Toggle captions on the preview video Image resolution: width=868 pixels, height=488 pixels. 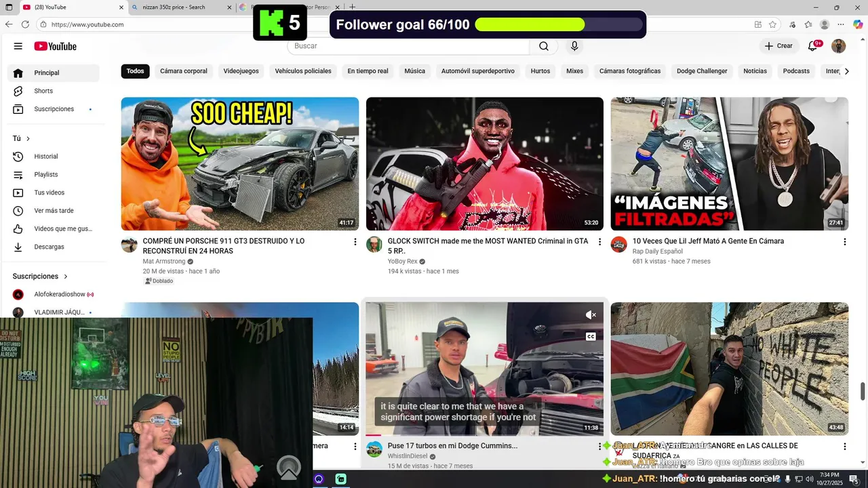click(591, 336)
